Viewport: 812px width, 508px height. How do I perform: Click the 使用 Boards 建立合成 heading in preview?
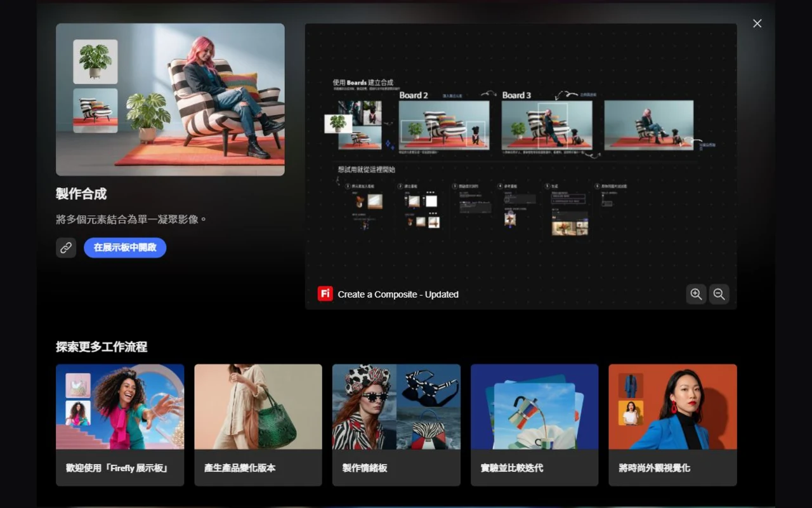click(363, 83)
